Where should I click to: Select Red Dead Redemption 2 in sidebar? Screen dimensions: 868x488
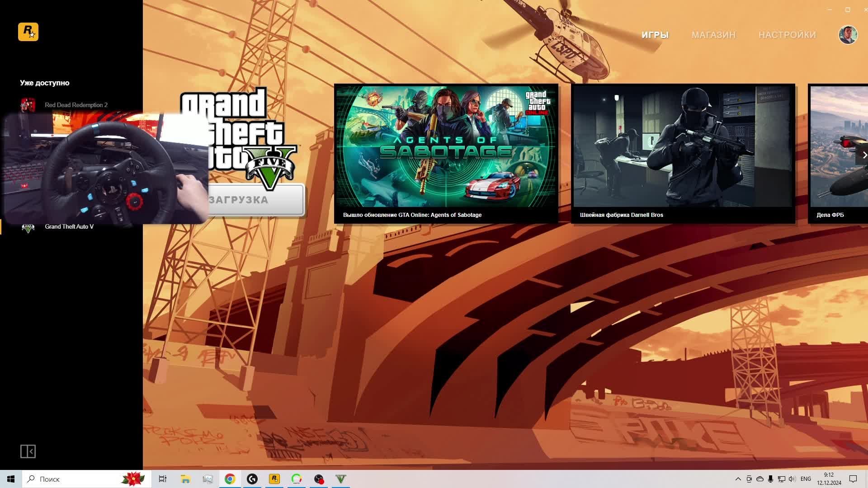[75, 105]
